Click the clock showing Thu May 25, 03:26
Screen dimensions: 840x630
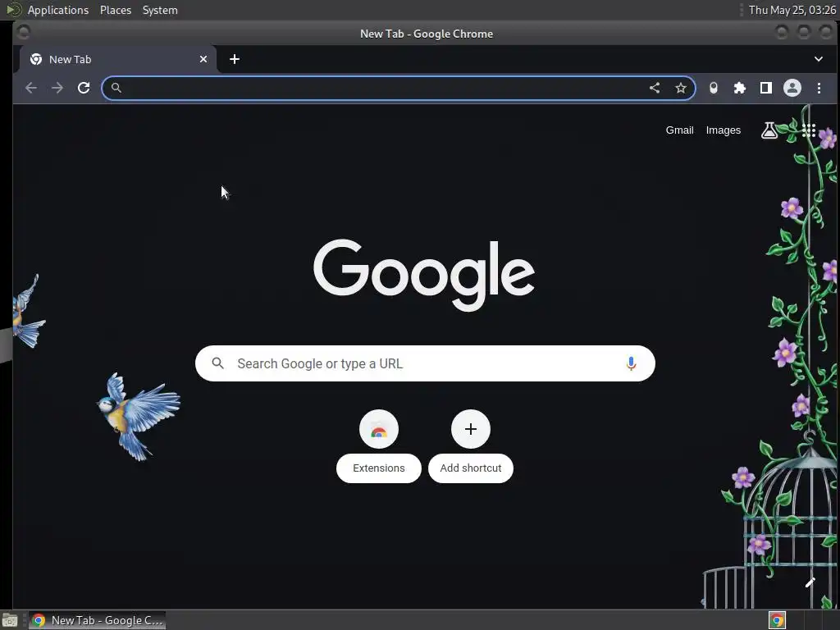coord(792,10)
